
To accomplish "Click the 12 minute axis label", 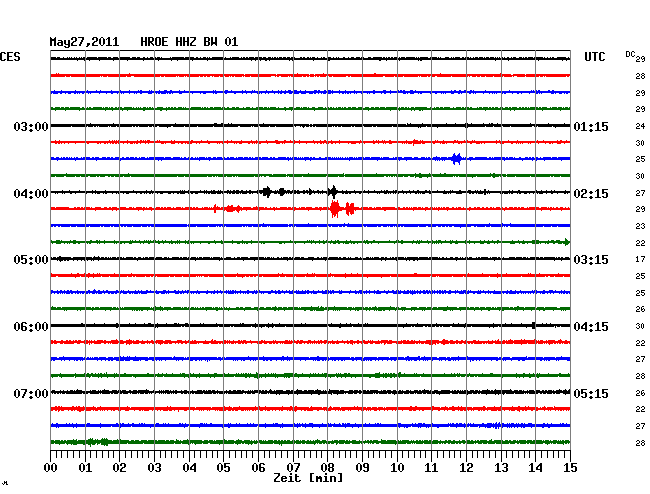I will [x=466, y=468].
